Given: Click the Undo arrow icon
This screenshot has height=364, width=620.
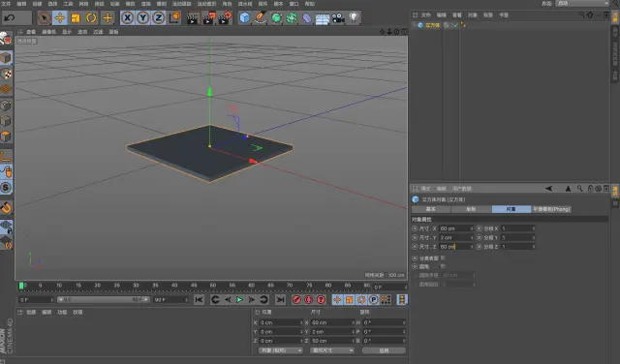Looking at the screenshot, I should 10,18.
